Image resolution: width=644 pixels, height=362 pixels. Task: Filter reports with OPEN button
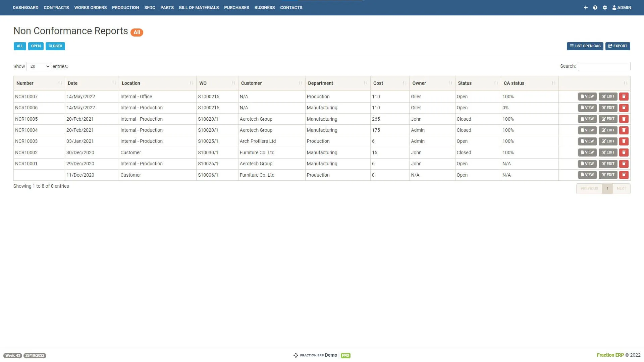(36, 46)
